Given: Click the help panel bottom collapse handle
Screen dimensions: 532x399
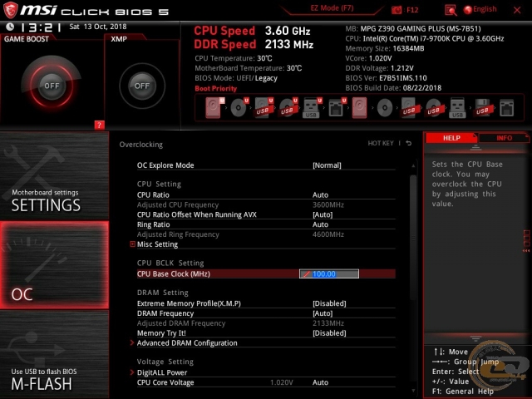Looking at the screenshot, I should click(475, 338).
